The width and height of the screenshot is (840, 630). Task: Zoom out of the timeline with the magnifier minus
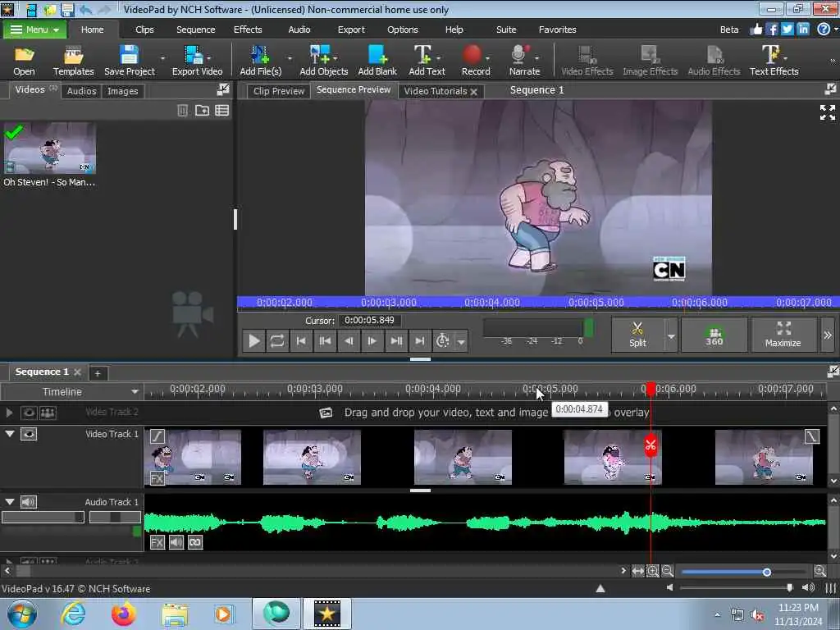pos(668,571)
